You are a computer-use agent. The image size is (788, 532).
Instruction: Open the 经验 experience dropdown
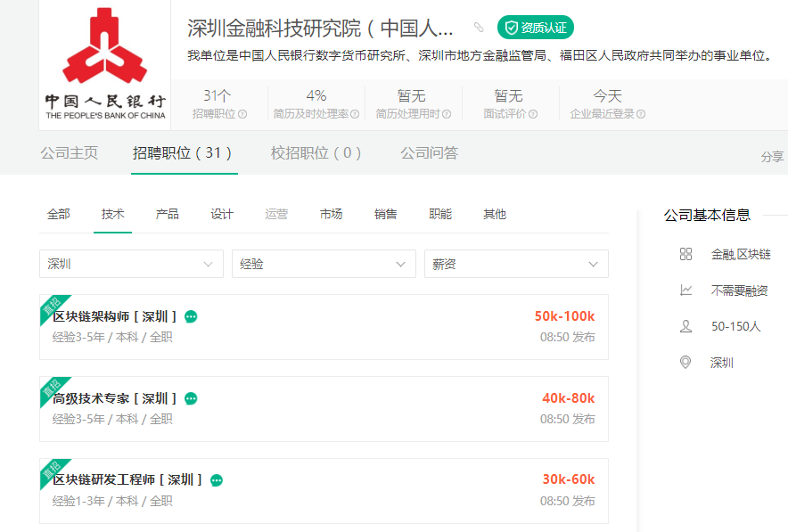click(x=324, y=264)
